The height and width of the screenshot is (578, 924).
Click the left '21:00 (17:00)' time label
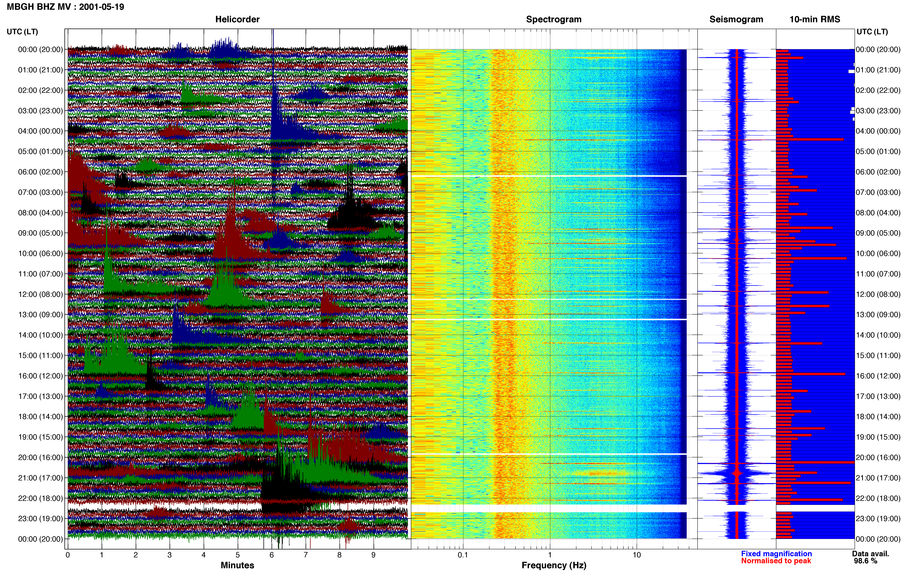click(x=41, y=478)
